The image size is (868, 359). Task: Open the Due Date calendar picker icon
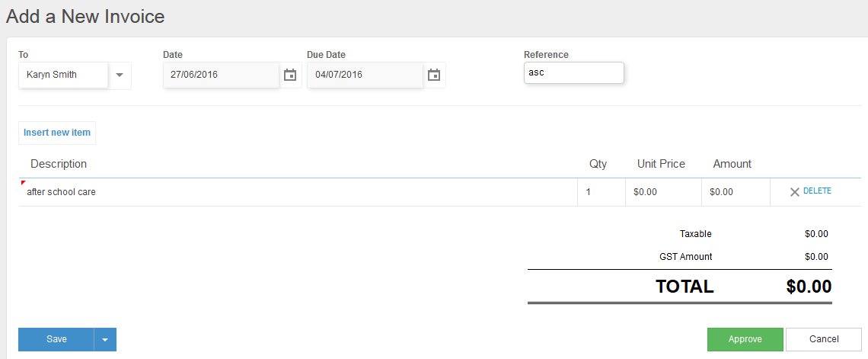433,75
